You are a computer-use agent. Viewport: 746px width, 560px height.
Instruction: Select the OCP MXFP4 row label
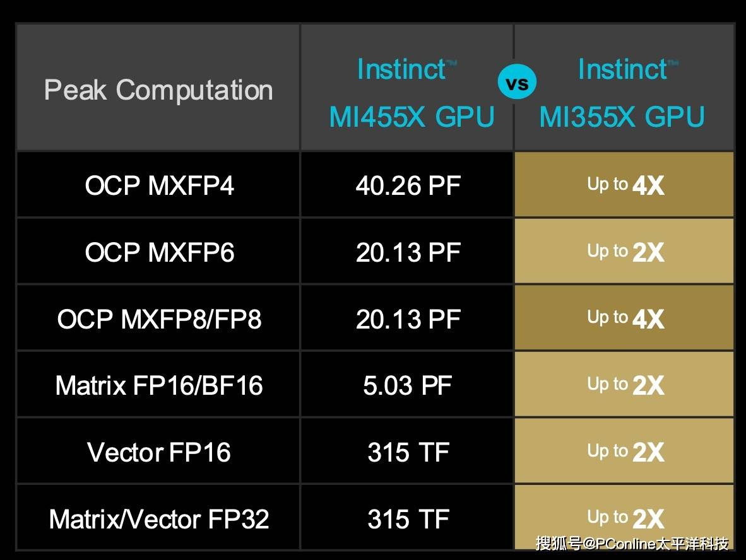(158, 185)
